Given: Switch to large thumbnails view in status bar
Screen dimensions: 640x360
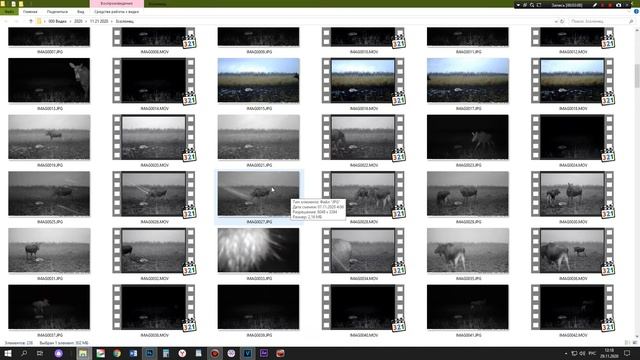Looking at the screenshot, I should pos(634,343).
